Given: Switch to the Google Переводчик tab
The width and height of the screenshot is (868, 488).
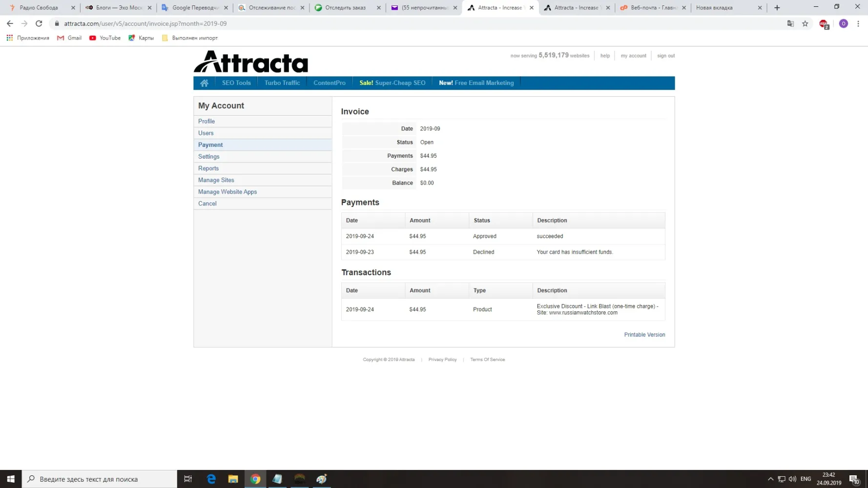Looking at the screenshot, I should coord(195,8).
